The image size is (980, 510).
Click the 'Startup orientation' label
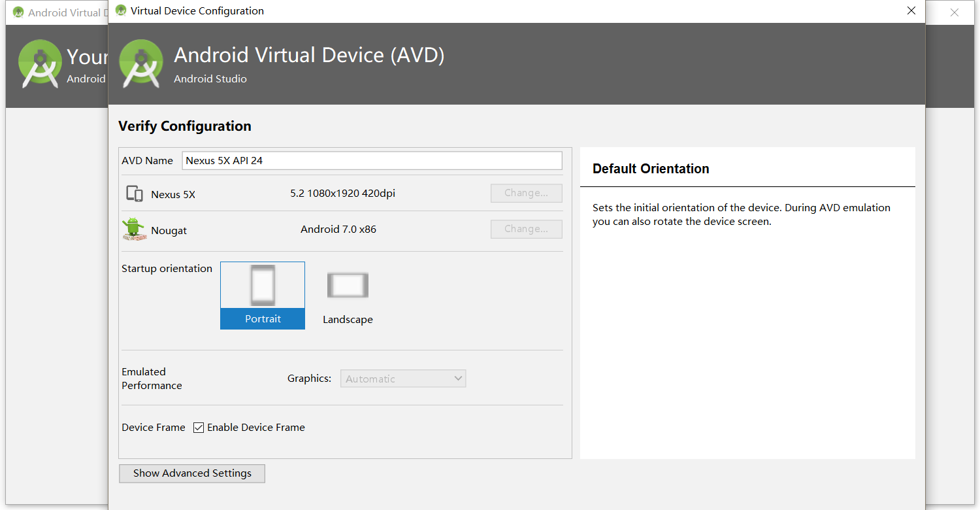[x=167, y=269]
